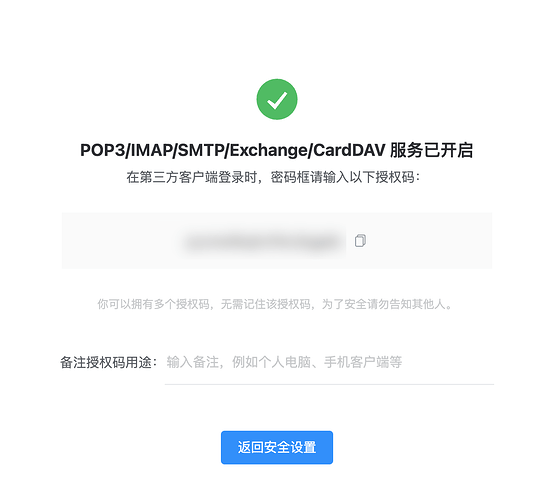
Task: Click the underline beneath the remark field
Action: click(x=329, y=384)
